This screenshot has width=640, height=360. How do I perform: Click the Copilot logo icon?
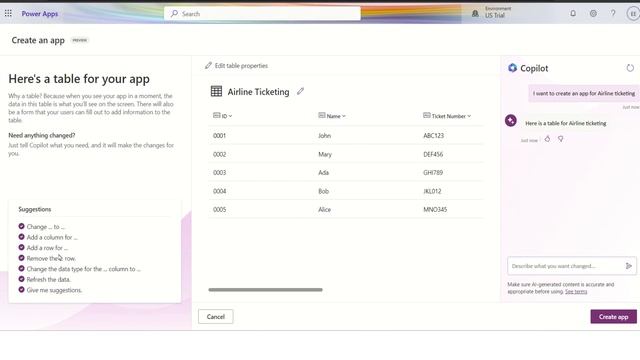[x=512, y=68]
